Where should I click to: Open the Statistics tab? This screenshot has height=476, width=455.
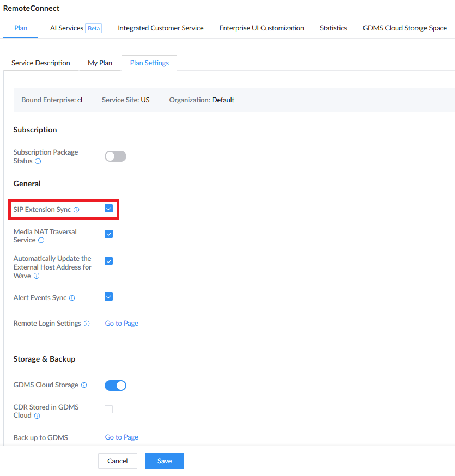(333, 28)
